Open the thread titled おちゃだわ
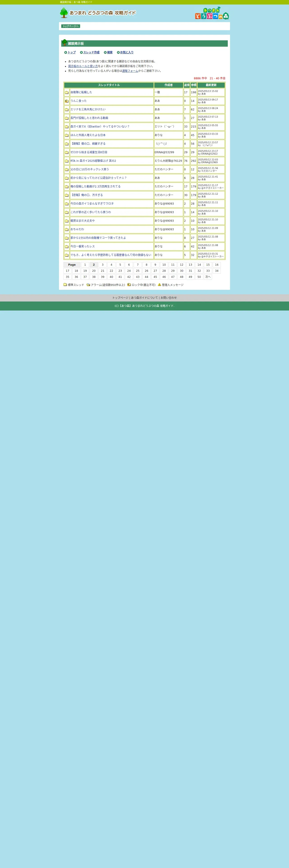 pos(77,229)
